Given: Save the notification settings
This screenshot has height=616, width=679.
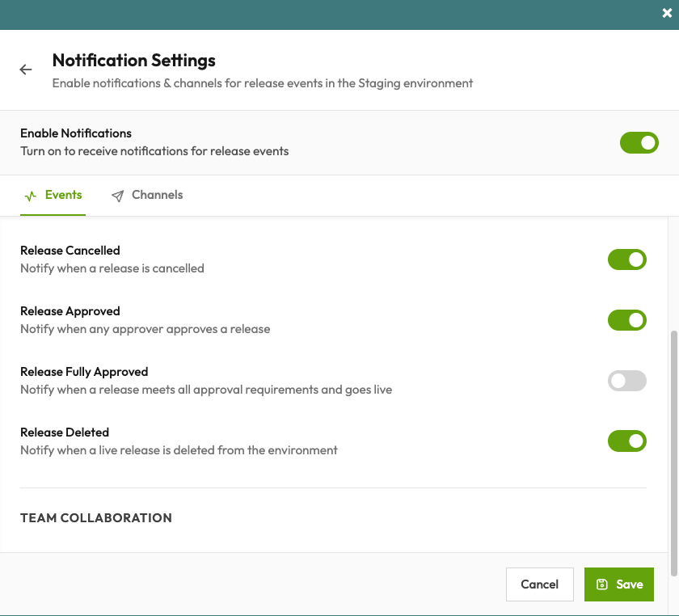Looking at the screenshot, I should pyautogui.click(x=619, y=584).
